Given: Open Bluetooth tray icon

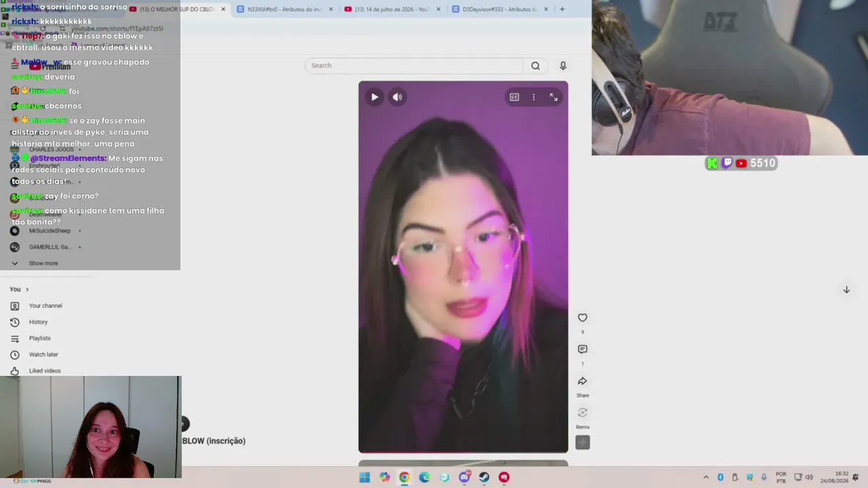Looking at the screenshot, I should pyautogui.click(x=720, y=477).
